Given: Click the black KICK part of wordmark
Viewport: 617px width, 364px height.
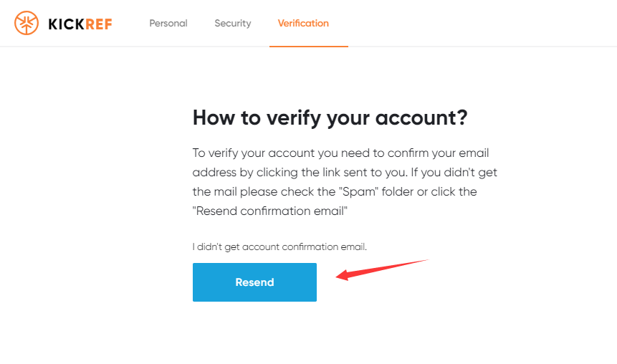Looking at the screenshot, I should click(x=67, y=24).
